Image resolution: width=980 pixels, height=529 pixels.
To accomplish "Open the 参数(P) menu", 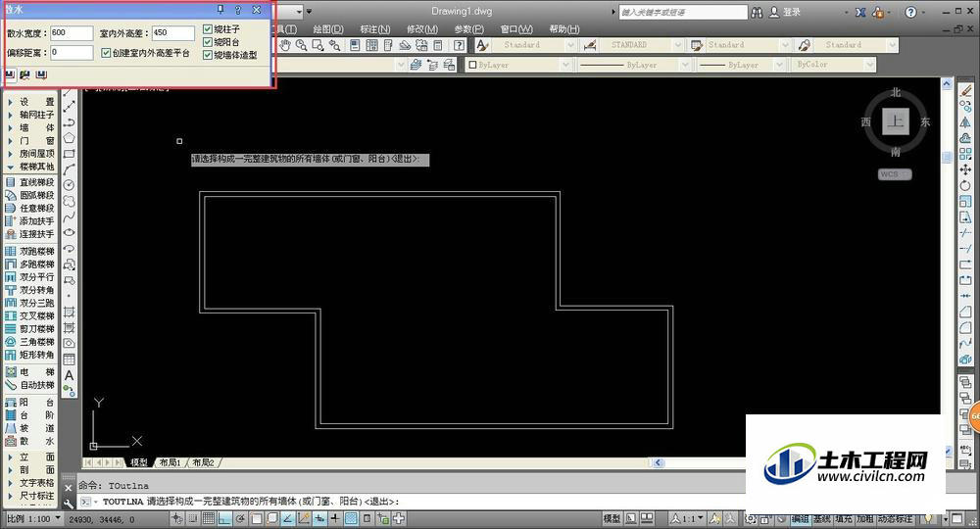I will 468,29.
